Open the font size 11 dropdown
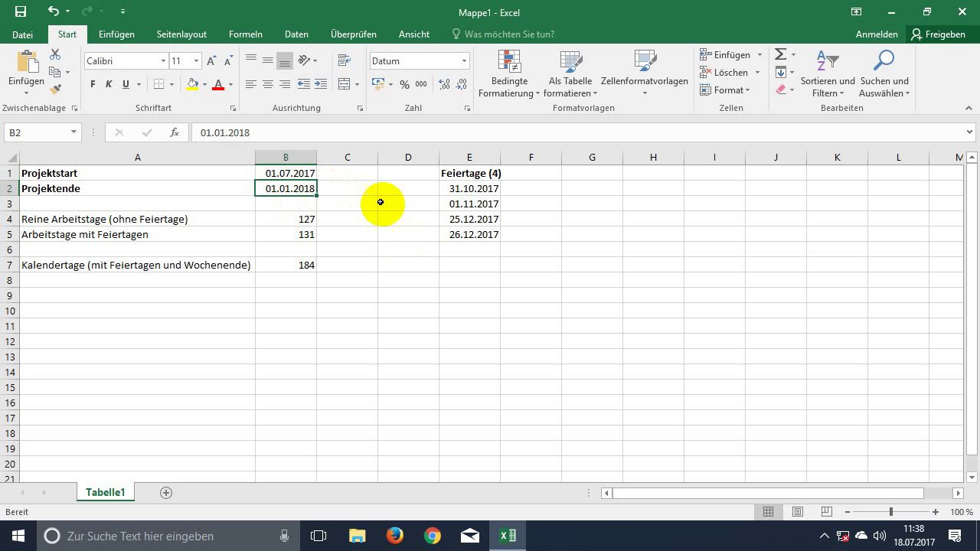 pos(196,61)
